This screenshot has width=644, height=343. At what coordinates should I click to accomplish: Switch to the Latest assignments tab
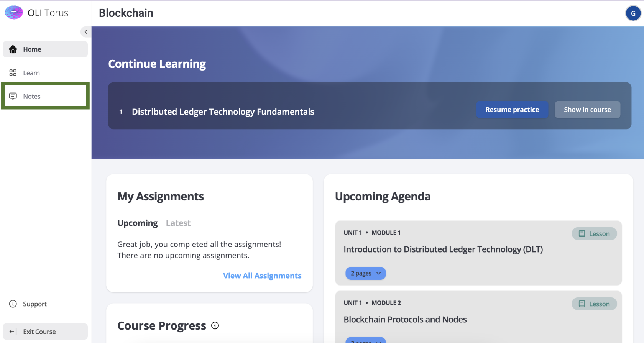pyautogui.click(x=178, y=223)
